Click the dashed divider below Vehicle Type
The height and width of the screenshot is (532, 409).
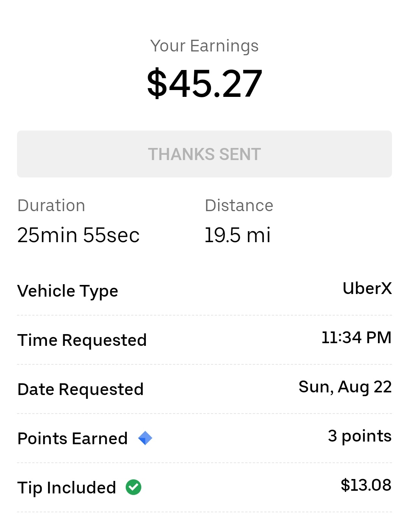[x=204, y=315]
